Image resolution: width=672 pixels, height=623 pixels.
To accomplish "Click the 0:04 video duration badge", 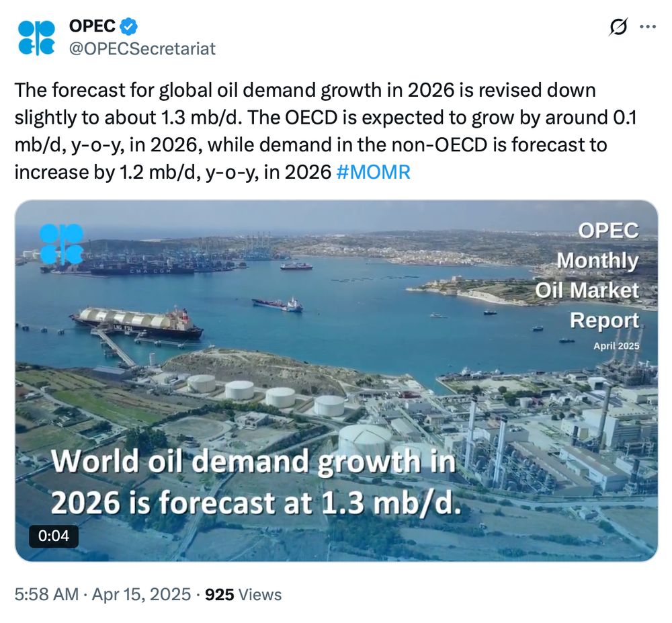I will (54, 536).
